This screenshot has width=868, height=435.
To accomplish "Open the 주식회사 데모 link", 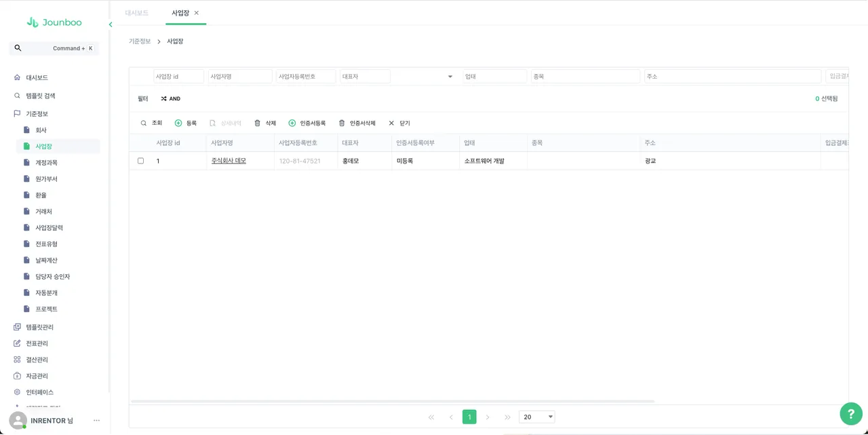I will (229, 161).
